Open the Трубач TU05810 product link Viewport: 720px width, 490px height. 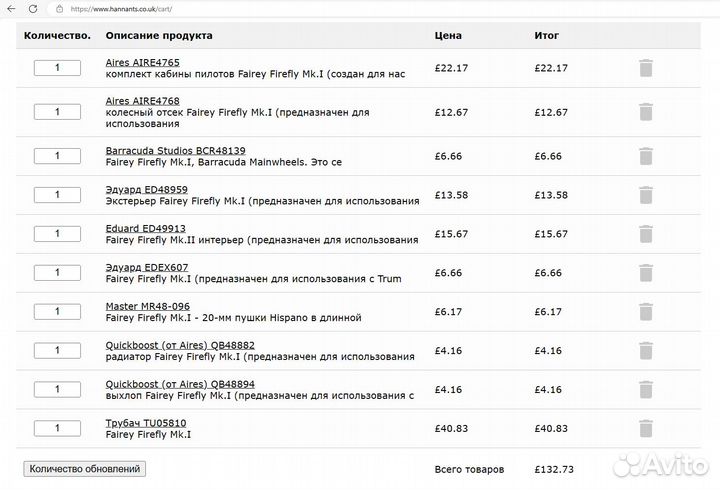[x=145, y=423]
